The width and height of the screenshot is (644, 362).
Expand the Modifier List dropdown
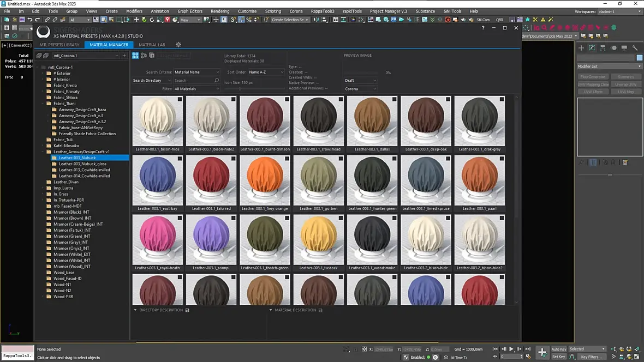point(609,67)
